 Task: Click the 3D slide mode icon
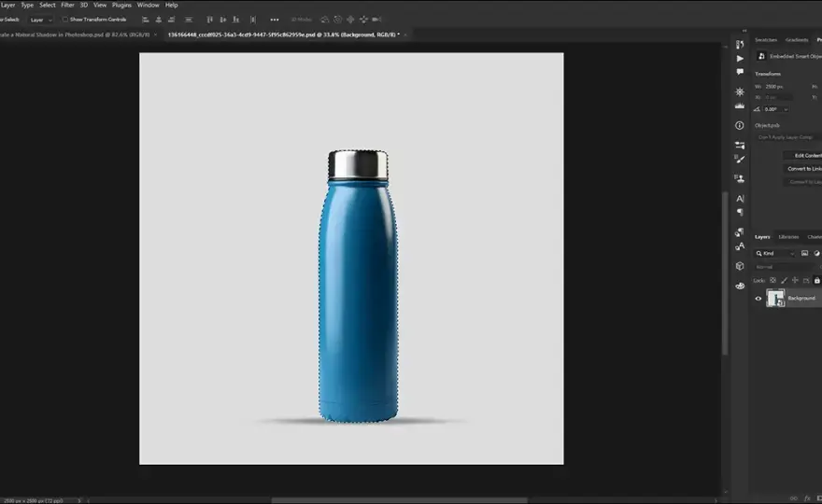[363, 20]
